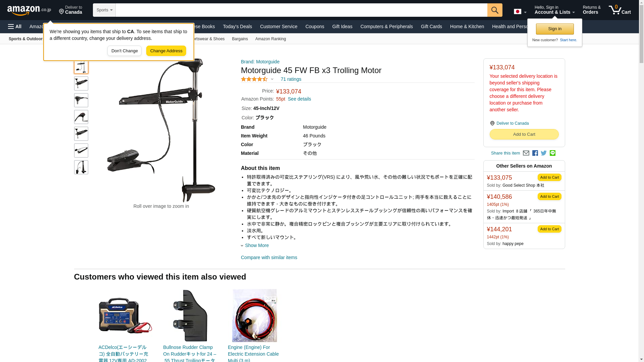This screenshot has height=362, width=644.
Task: Open the language flag dropdown
Action: (520, 11)
